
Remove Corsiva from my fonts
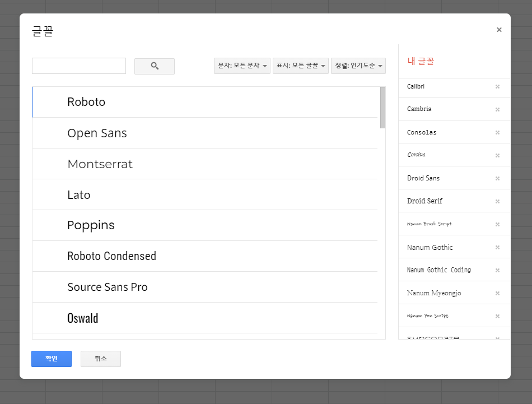click(497, 155)
